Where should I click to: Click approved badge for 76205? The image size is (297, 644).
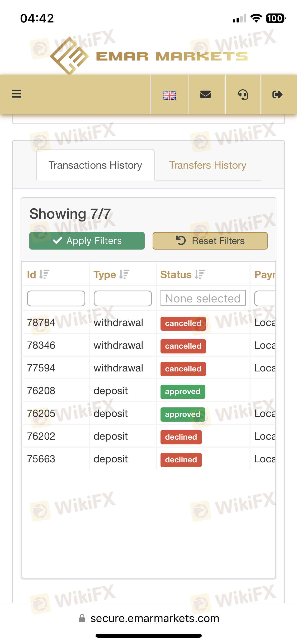[183, 414]
